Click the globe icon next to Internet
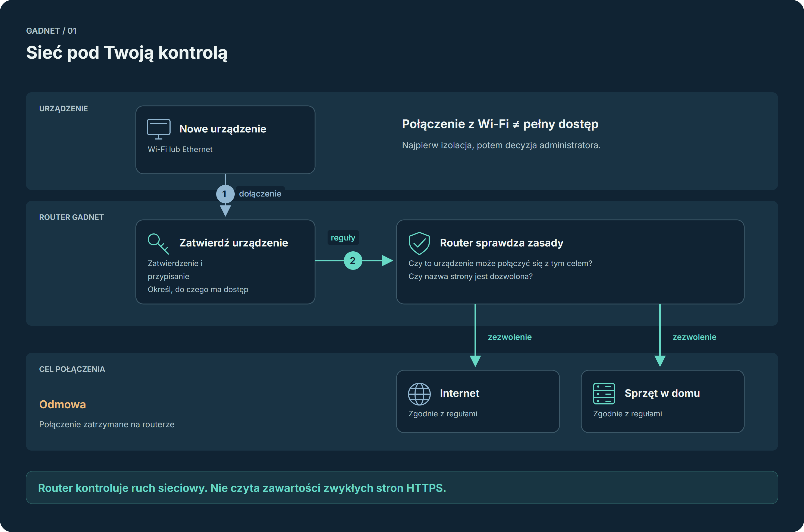804x532 pixels. [x=419, y=394]
